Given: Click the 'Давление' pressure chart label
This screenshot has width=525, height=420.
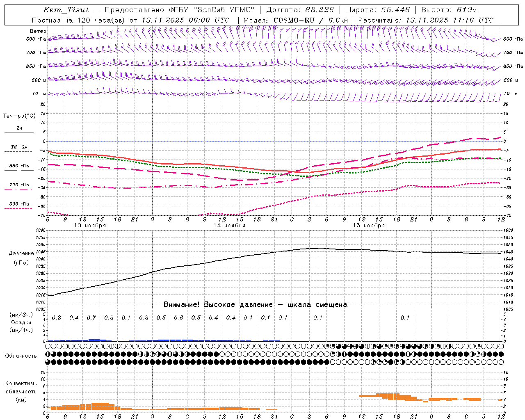Looking at the screenshot, I should [21, 253].
